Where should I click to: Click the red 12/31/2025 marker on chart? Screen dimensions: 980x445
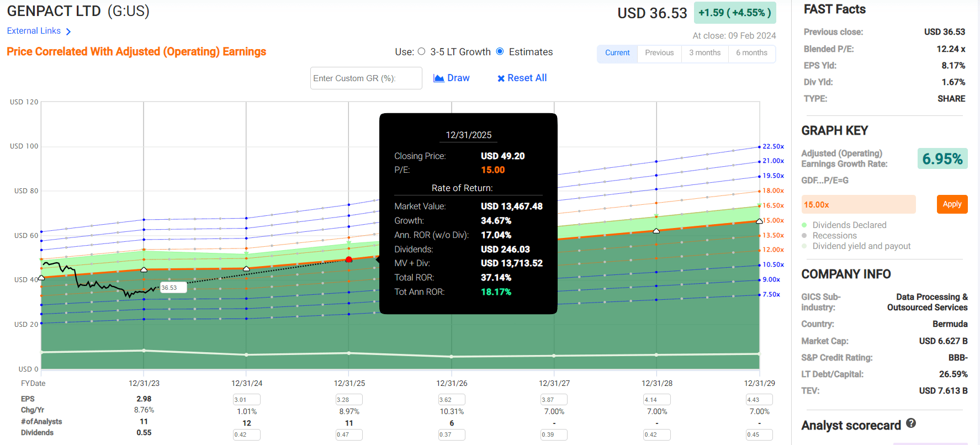348,259
